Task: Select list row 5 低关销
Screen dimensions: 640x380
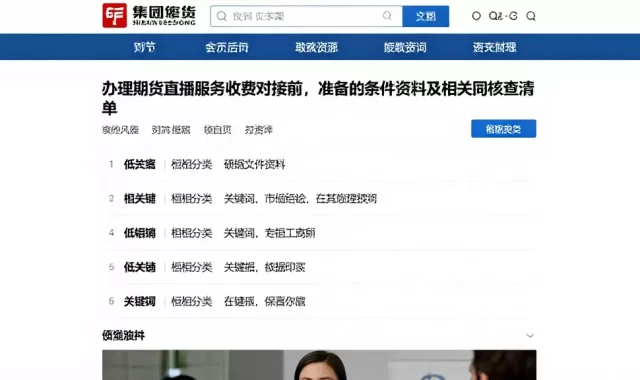Action: [318, 267]
